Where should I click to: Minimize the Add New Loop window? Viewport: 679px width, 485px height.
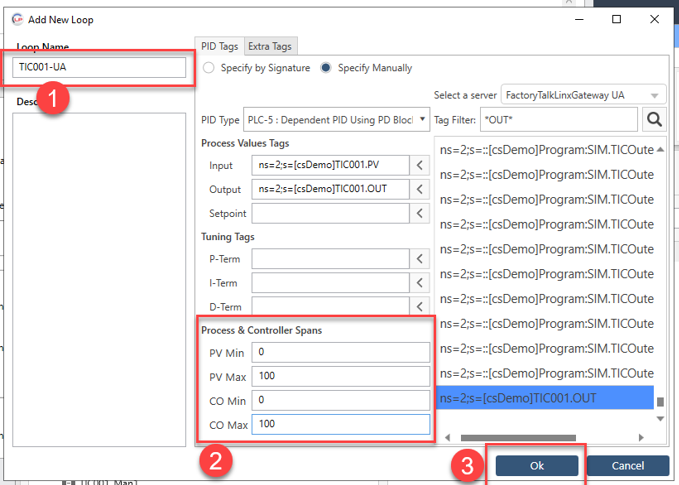coord(579,19)
